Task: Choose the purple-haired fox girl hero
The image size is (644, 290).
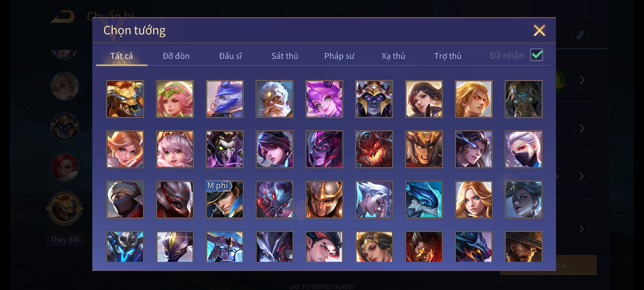Action: click(x=324, y=99)
